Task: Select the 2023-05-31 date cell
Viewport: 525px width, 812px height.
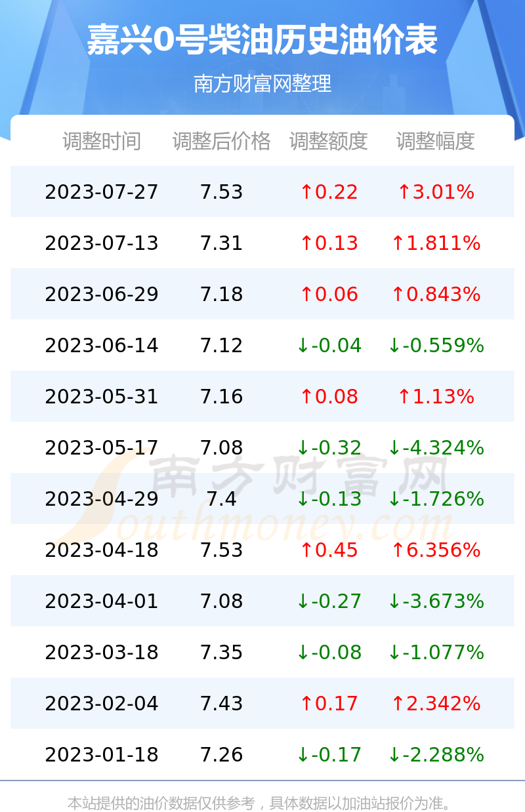Action: [102, 397]
